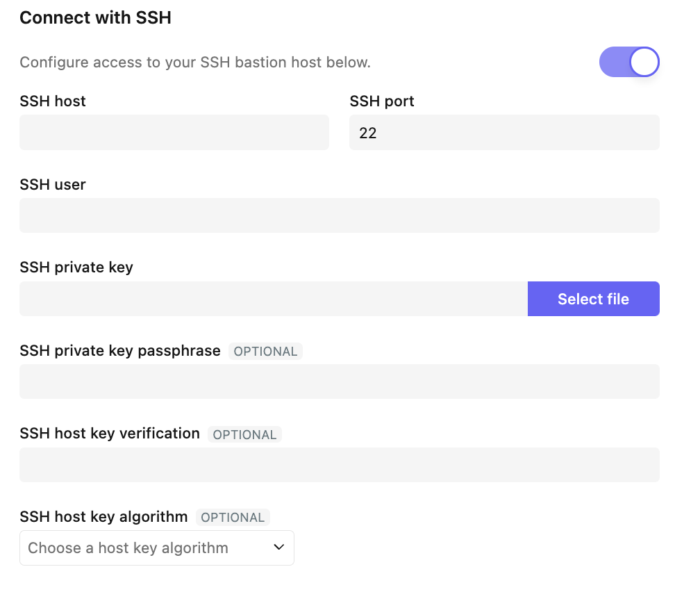This screenshot has height=592, width=700.
Task: Click the SSH private key passphrase label
Action: coord(120,351)
